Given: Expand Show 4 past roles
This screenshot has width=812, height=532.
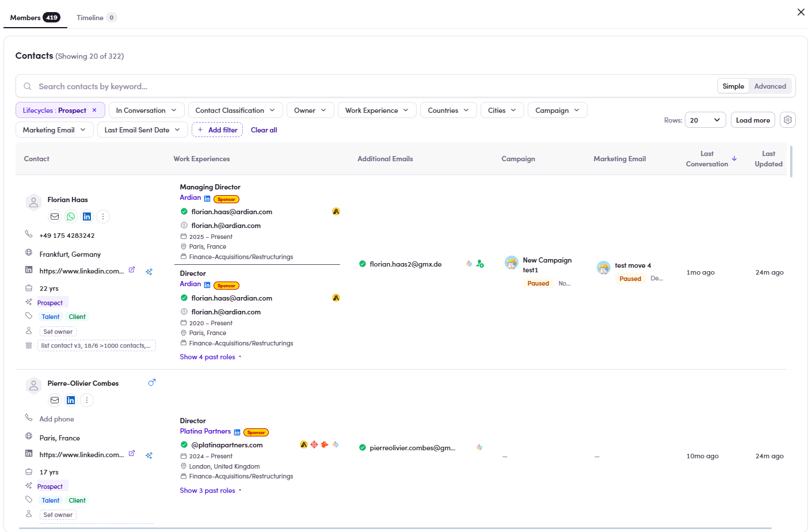Looking at the screenshot, I should tap(211, 357).
